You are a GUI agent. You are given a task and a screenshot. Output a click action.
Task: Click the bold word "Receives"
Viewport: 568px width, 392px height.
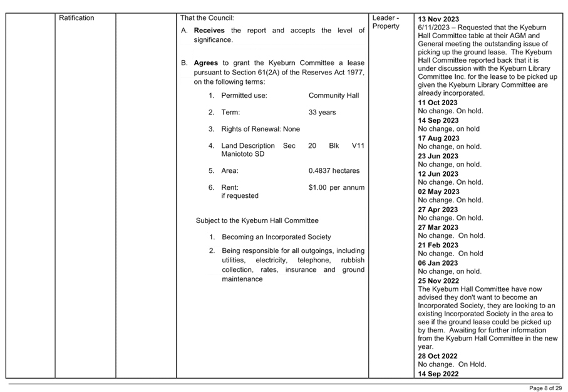point(210,31)
